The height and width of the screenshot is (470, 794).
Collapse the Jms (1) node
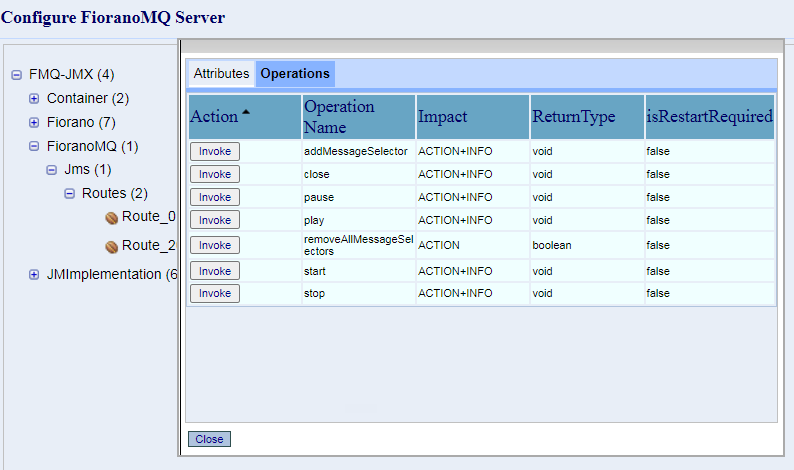(x=52, y=170)
